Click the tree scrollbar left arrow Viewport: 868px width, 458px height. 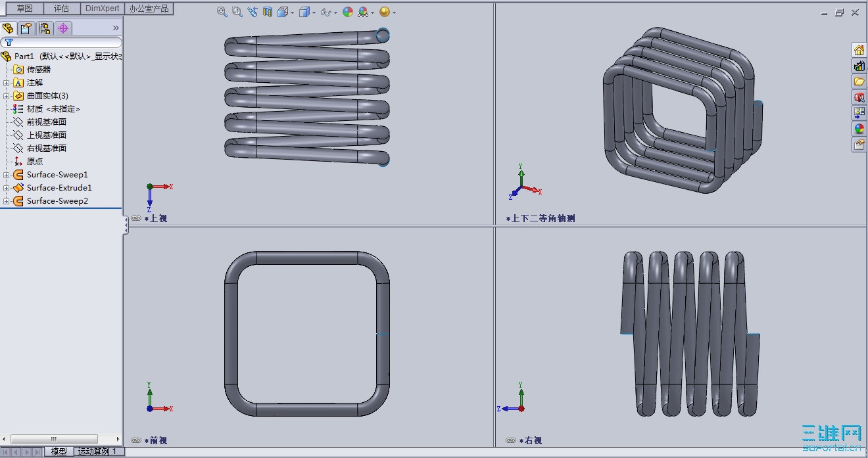point(5,439)
